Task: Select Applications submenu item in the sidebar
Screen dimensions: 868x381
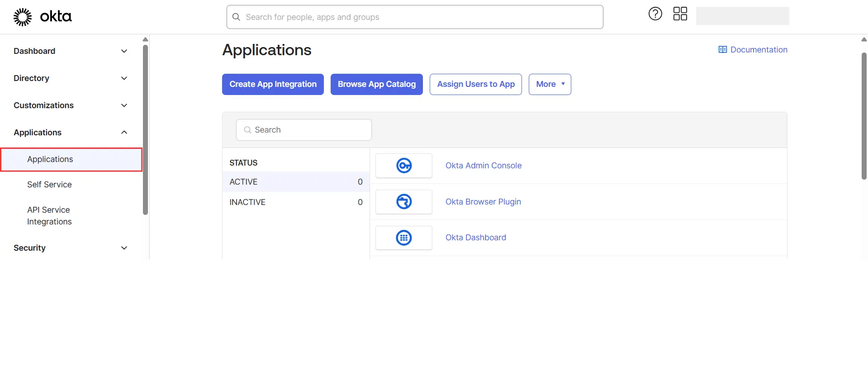Action: [x=71, y=159]
